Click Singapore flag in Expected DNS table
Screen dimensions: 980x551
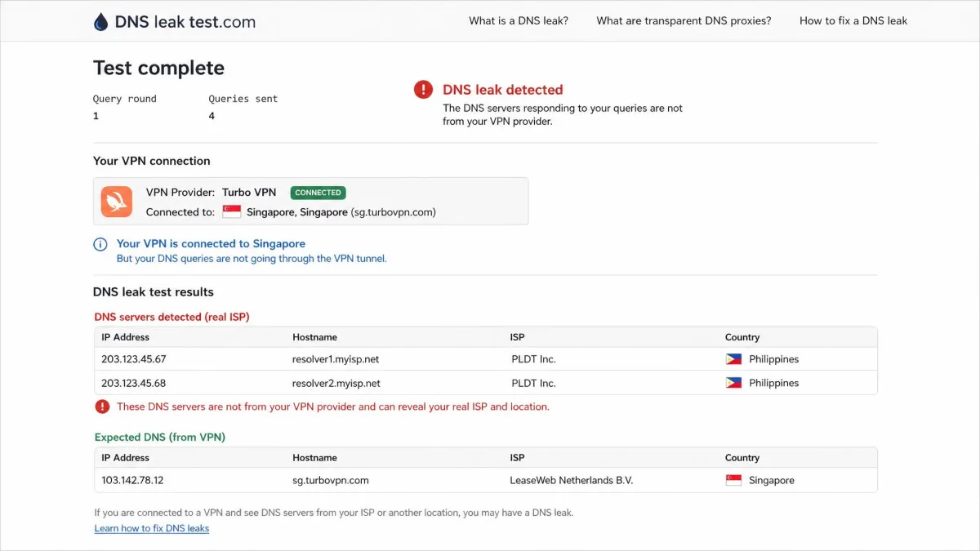click(733, 481)
